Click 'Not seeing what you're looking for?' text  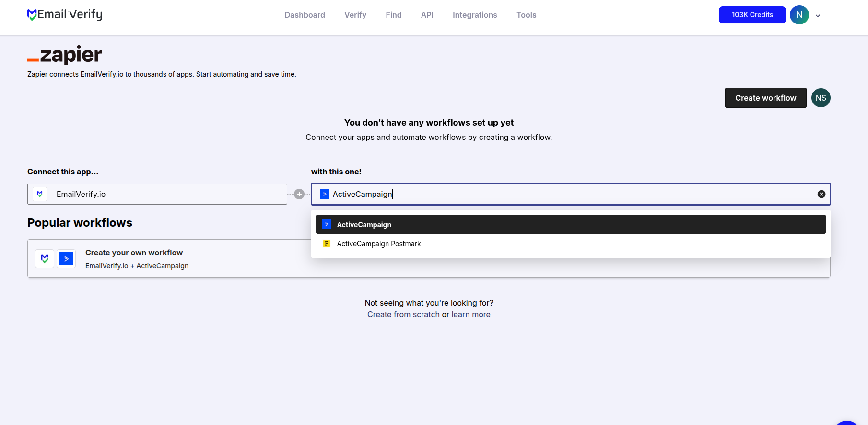pyautogui.click(x=429, y=303)
